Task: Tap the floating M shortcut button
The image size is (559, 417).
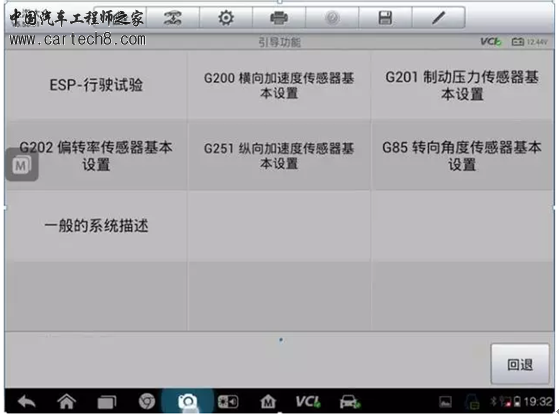Action: (22, 165)
